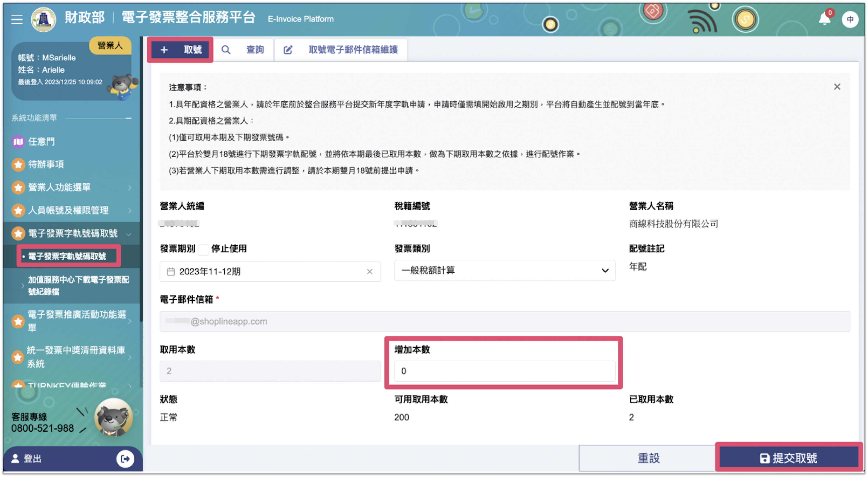The image size is (868, 477).
Task: Click the 提交取號 submit button
Action: pos(788,458)
